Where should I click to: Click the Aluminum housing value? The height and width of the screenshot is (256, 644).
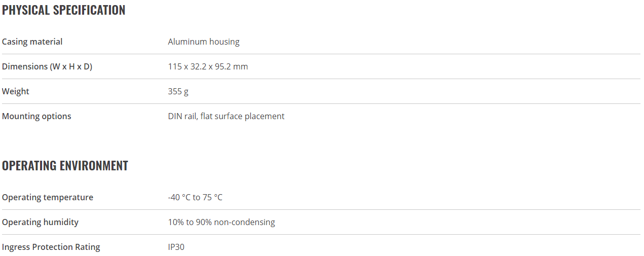coord(204,42)
